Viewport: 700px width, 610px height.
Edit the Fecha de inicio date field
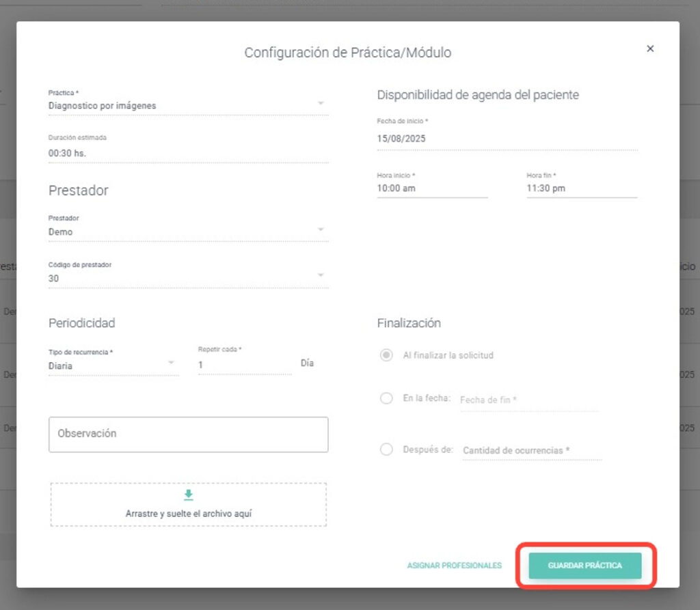click(x=507, y=139)
